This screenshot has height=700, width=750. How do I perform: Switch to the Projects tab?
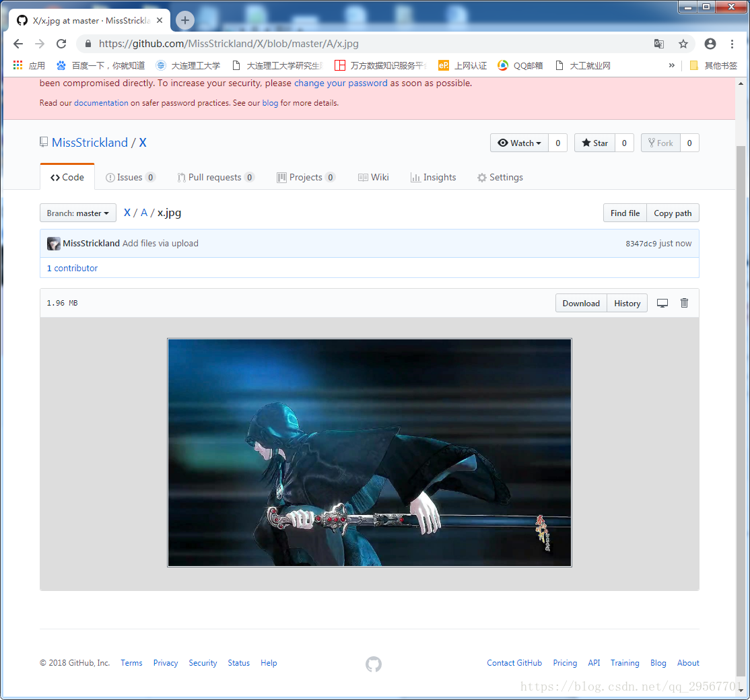pyautogui.click(x=306, y=178)
